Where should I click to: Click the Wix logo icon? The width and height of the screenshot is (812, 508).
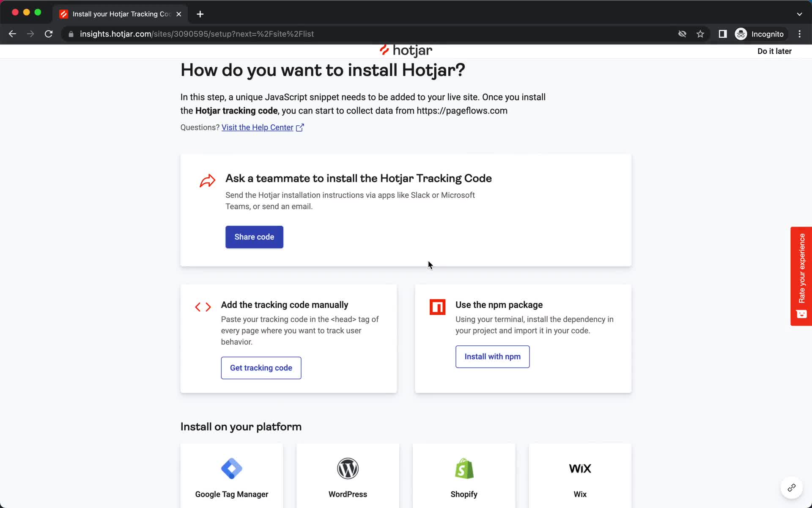(x=580, y=468)
